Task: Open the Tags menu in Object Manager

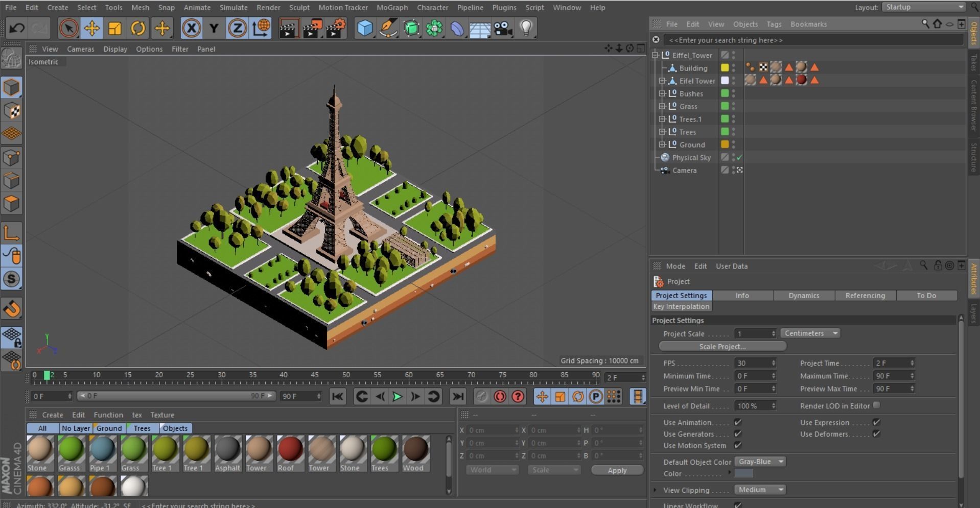Action: click(x=774, y=24)
